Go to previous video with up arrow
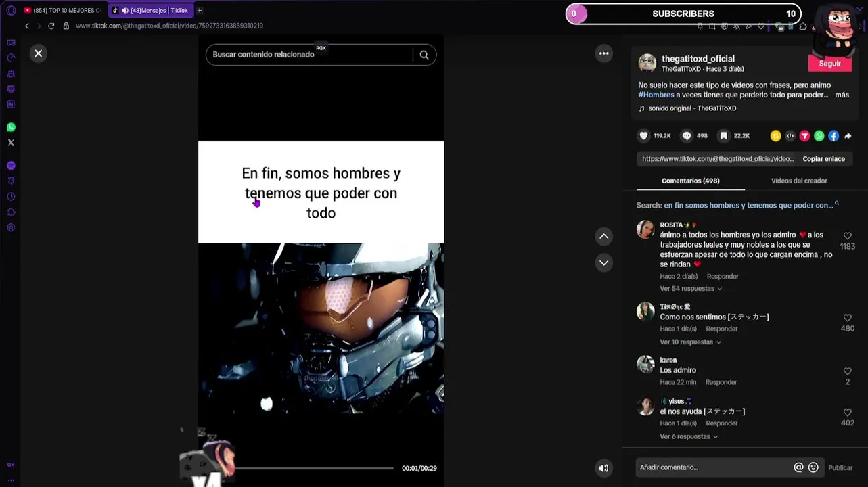Image resolution: width=868 pixels, height=487 pixels. pos(604,236)
